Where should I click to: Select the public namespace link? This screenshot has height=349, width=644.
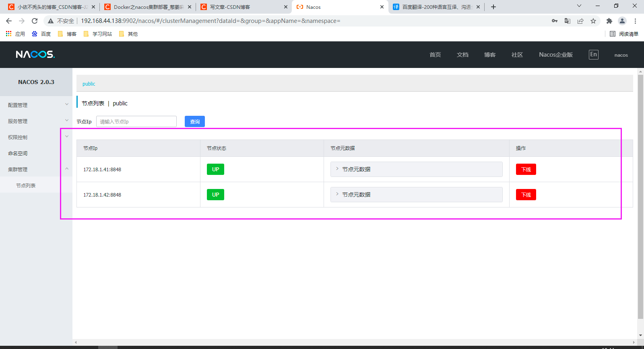coord(89,84)
